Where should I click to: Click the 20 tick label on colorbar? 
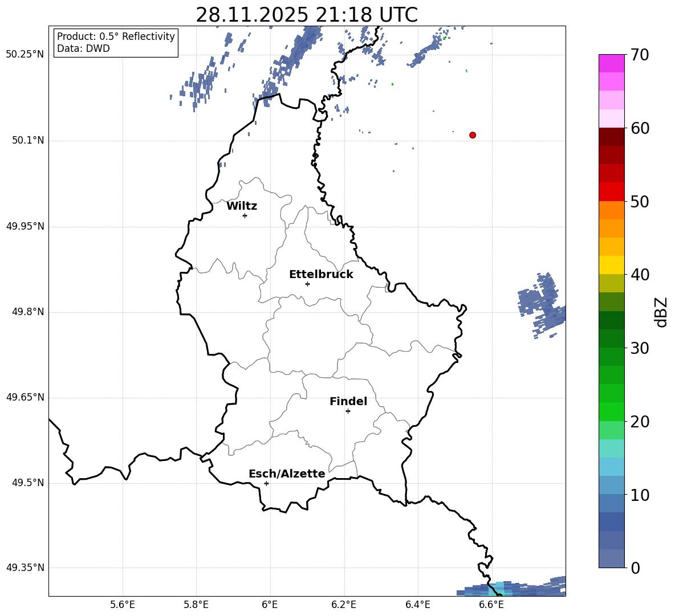pos(640,421)
